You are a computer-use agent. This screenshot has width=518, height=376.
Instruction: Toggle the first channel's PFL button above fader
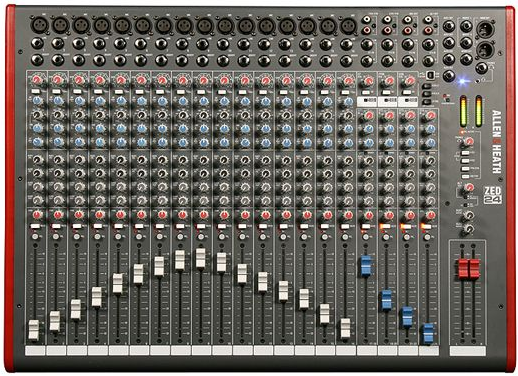click(35, 237)
